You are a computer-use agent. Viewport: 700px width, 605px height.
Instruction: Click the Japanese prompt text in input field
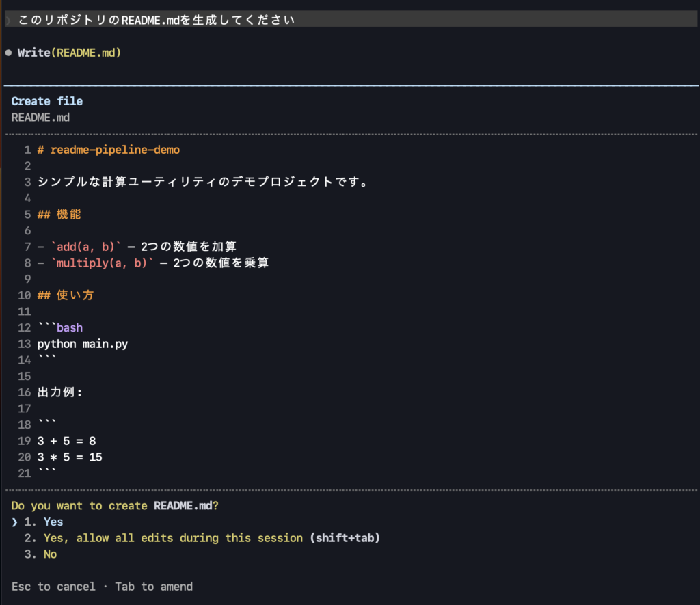(157, 20)
